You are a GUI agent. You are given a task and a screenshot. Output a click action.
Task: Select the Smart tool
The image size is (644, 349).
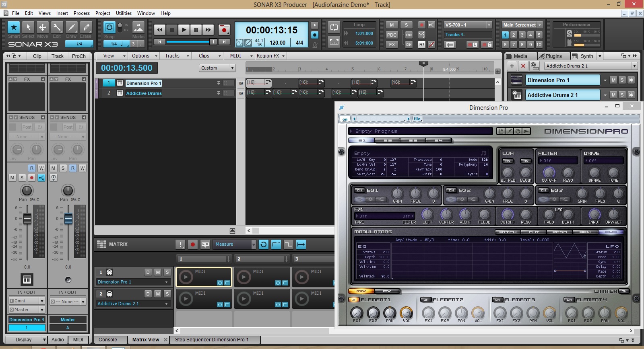pyautogui.click(x=14, y=27)
